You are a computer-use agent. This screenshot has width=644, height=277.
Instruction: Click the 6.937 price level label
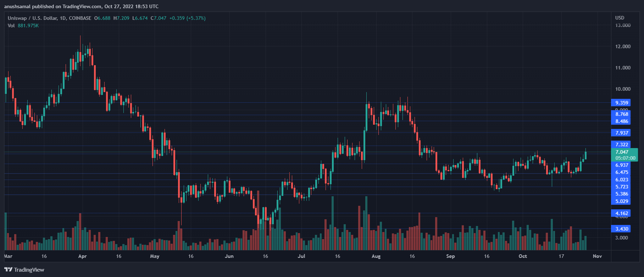621,165
